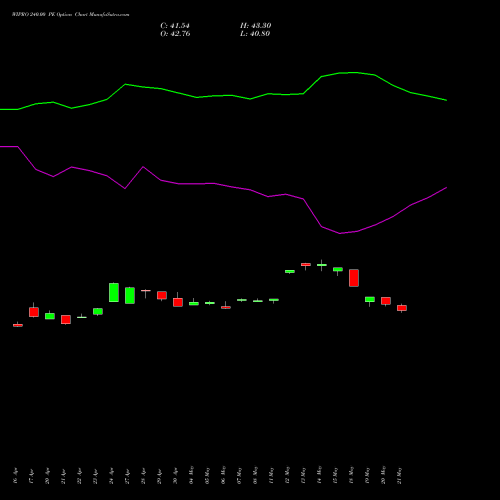Click the last red candle for 21 May
This screenshot has height=500, width=500.
402,308
